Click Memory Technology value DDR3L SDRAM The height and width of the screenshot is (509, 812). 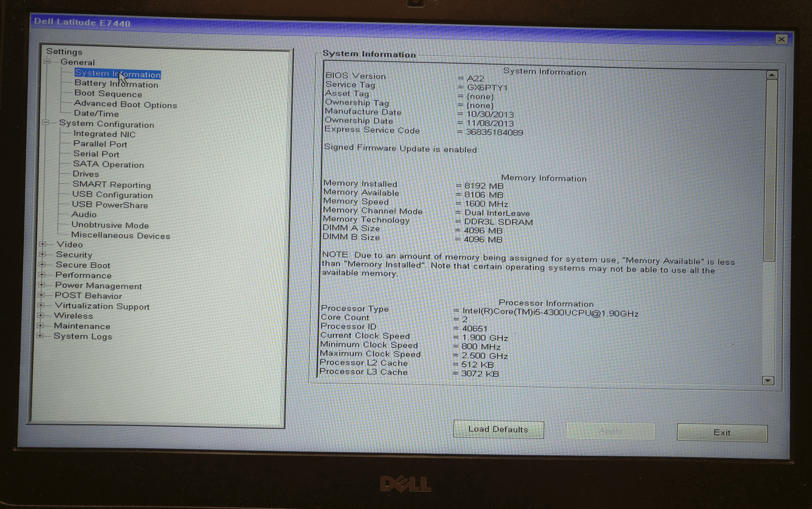(498, 222)
